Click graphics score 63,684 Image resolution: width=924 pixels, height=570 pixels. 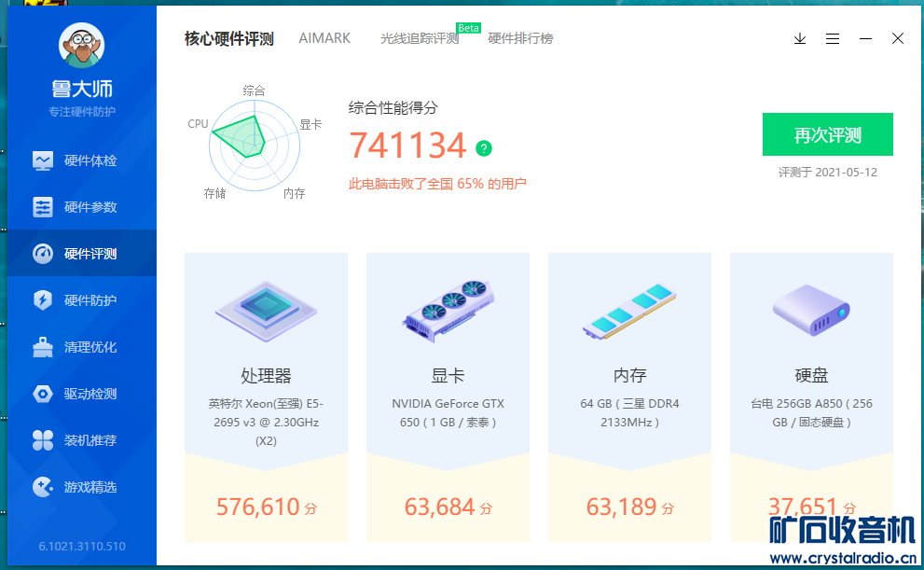pos(439,507)
